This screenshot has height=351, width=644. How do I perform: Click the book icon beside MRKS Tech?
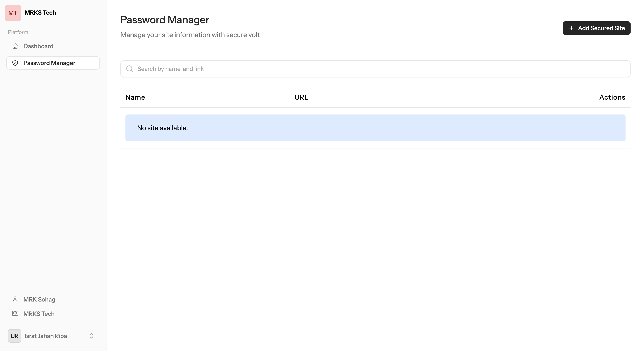point(15,313)
